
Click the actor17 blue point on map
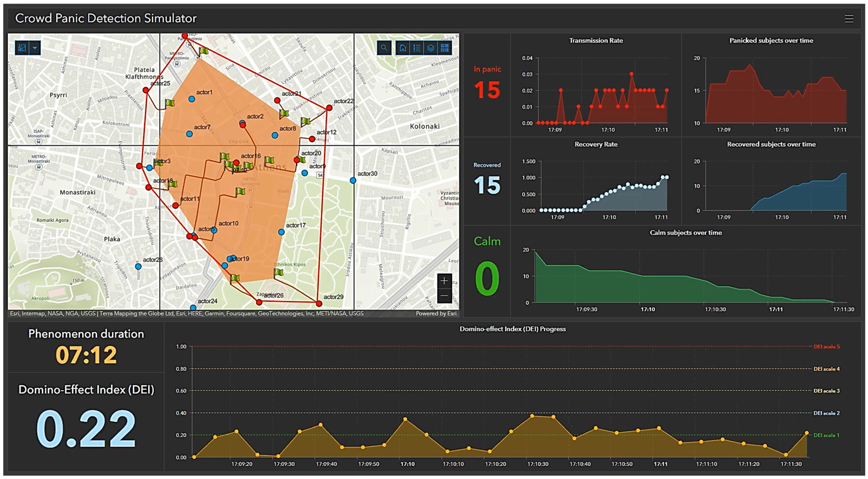(x=281, y=232)
